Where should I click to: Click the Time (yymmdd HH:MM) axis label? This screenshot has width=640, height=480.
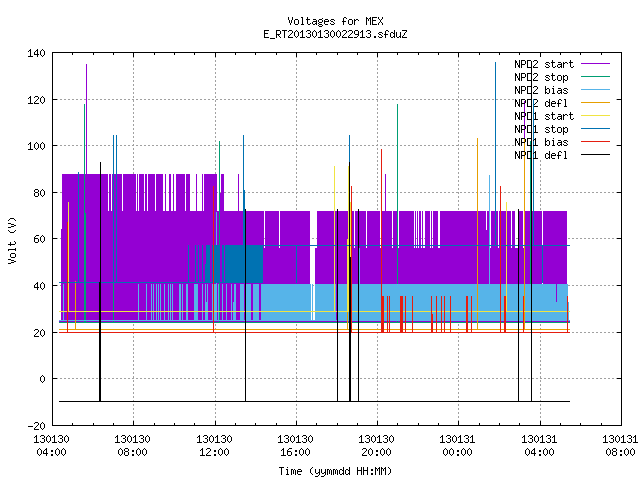click(x=335, y=471)
